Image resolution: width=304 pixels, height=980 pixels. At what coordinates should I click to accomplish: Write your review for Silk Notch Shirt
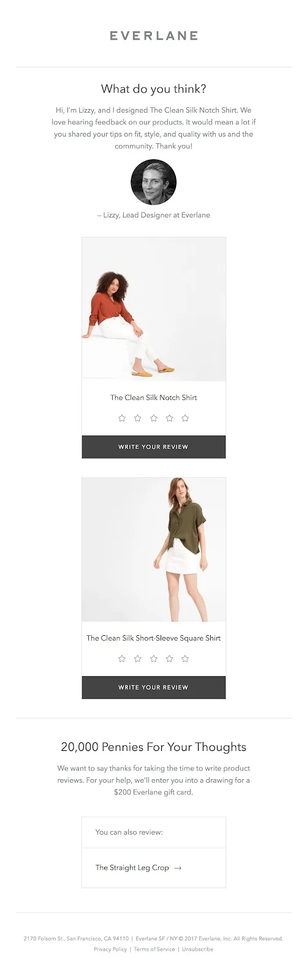(x=154, y=447)
